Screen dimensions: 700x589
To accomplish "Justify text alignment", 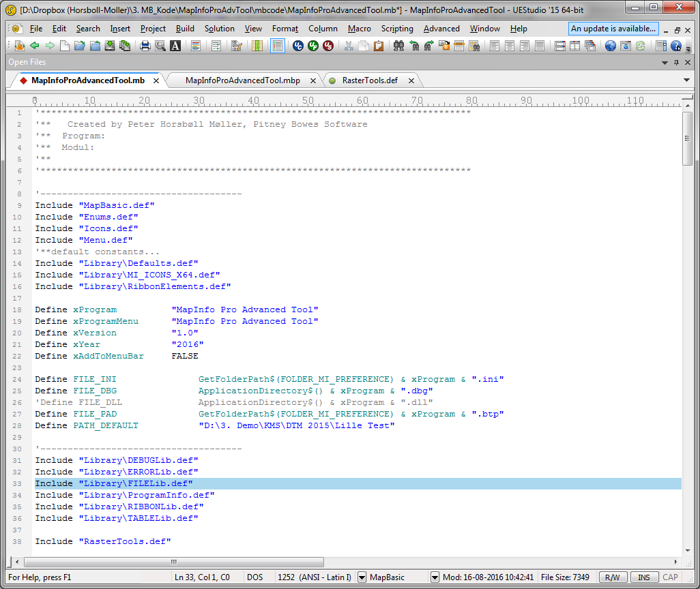I will [x=540, y=46].
